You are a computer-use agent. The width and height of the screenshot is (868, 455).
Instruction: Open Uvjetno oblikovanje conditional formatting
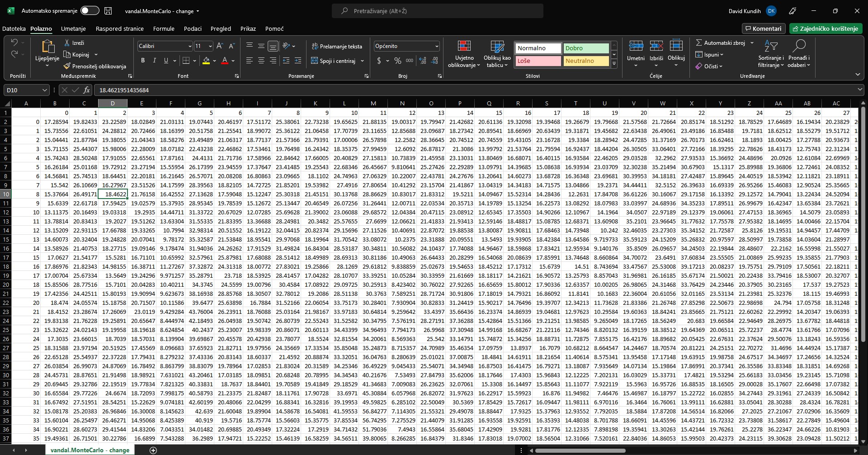[464, 54]
